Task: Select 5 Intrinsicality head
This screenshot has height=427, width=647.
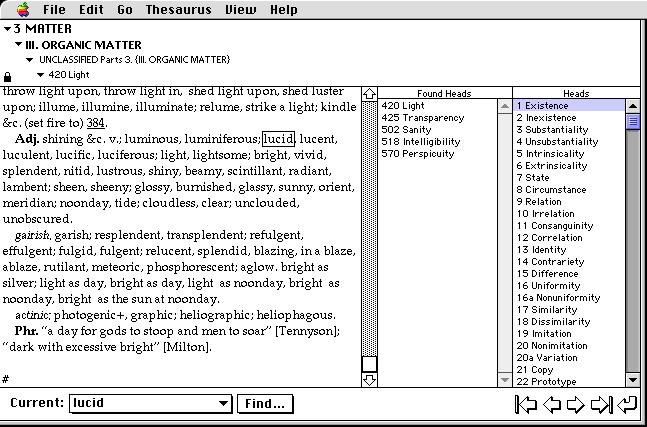Action: [569, 153]
